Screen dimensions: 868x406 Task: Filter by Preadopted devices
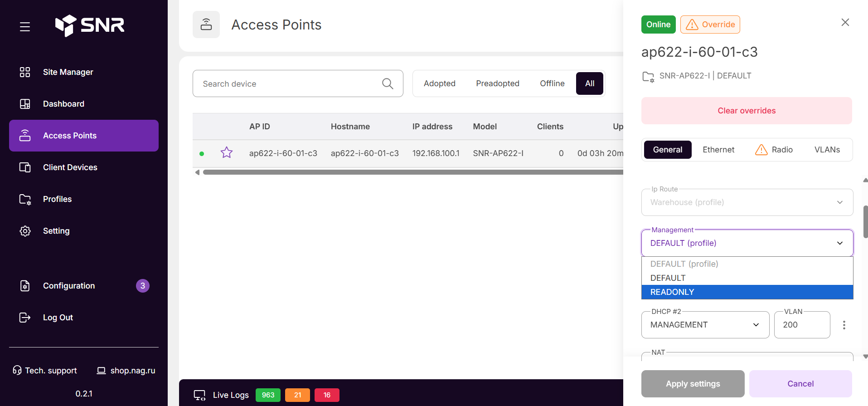[x=498, y=83]
